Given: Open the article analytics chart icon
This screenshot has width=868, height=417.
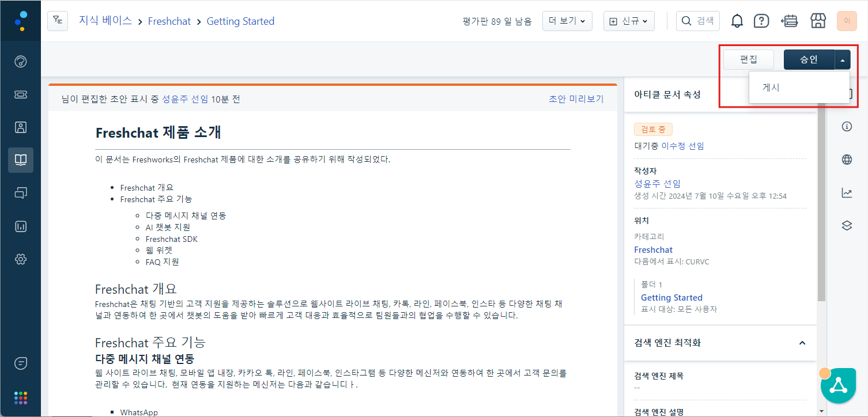Looking at the screenshot, I should coord(847,193).
